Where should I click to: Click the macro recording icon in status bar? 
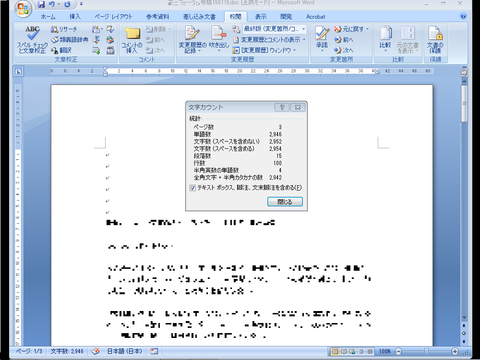154,351
